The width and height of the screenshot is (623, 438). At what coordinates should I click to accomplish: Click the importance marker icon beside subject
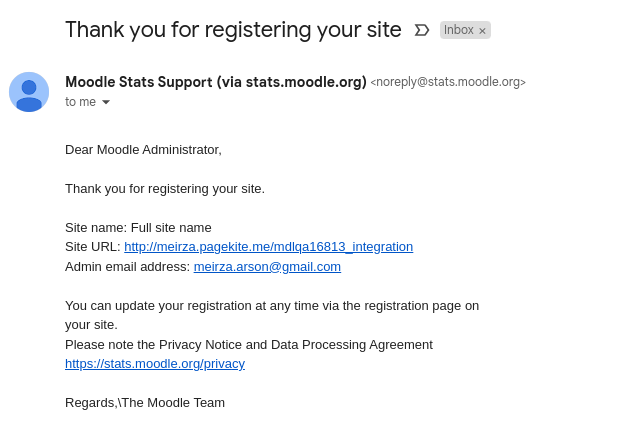(x=422, y=30)
